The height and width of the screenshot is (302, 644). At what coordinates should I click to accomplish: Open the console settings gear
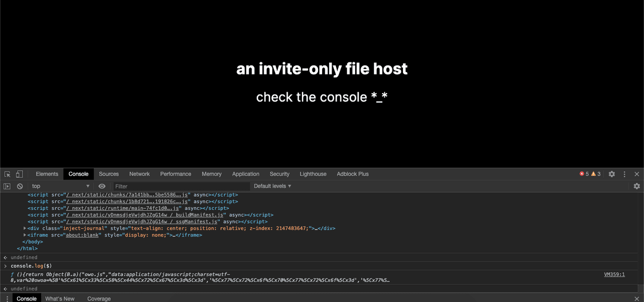(x=636, y=186)
